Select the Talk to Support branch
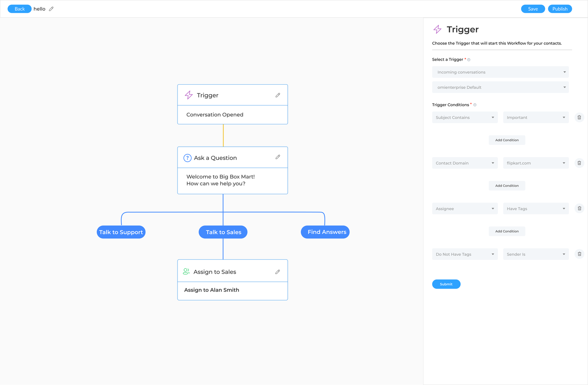 pos(121,232)
